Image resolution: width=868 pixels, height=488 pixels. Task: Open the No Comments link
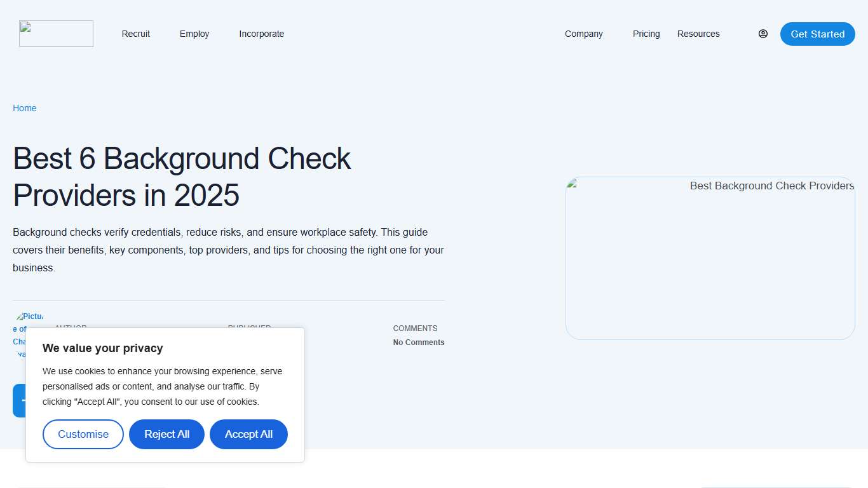pos(418,342)
